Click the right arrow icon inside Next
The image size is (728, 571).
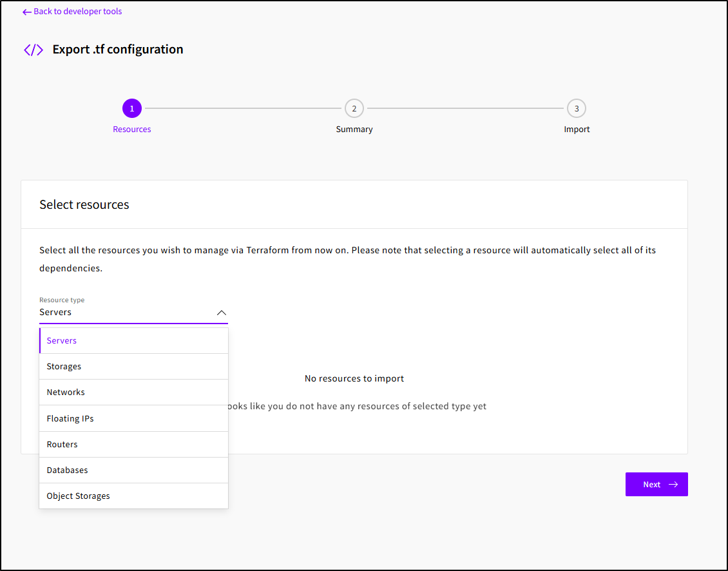(673, 485)
